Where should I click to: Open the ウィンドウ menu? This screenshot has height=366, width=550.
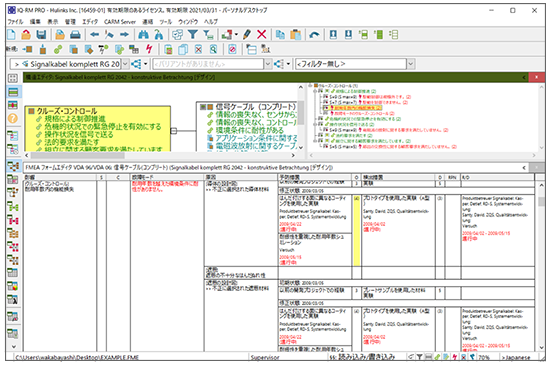188,21
